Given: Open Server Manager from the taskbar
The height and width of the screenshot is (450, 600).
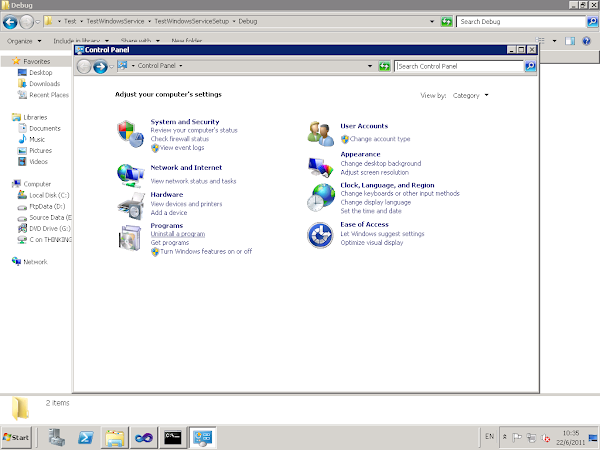Looking at the screenshot, I should point(57,437).
